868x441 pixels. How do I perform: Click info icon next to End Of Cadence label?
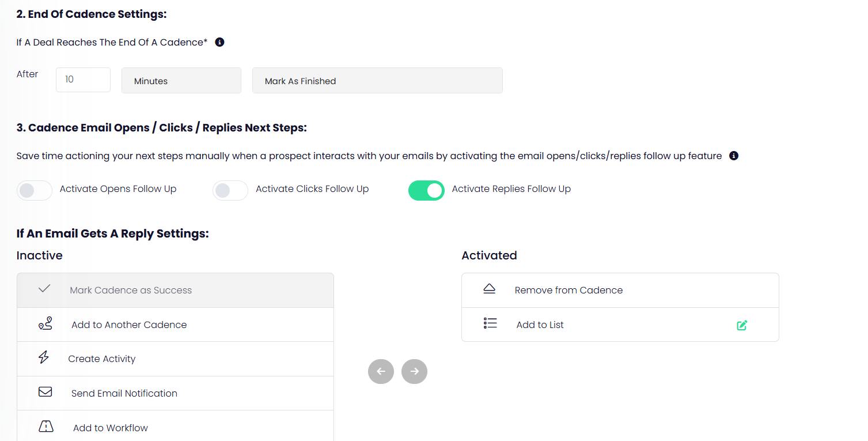tap(219, 42)
